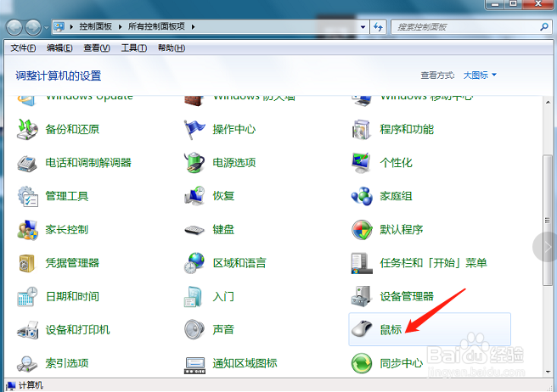Open the 入门 icon
The image size is (557, 392).
(193, 296)
